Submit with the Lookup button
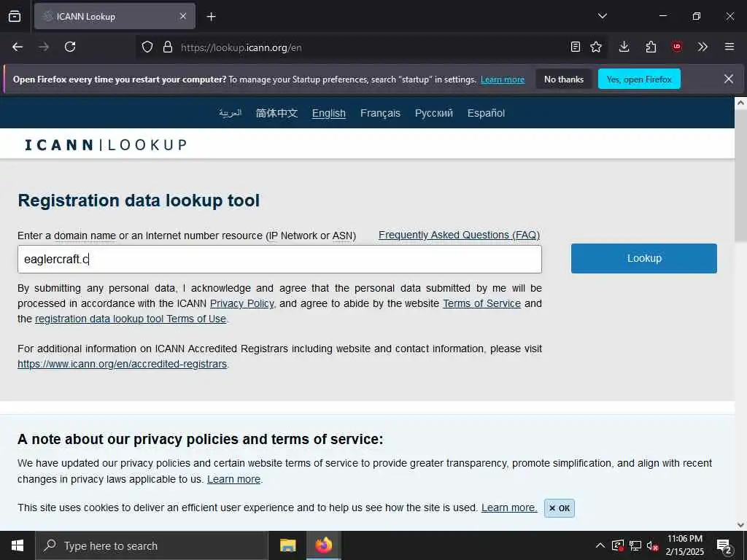Image resolution: width=747 pixels, height=560 pixels. click(644, 258)
